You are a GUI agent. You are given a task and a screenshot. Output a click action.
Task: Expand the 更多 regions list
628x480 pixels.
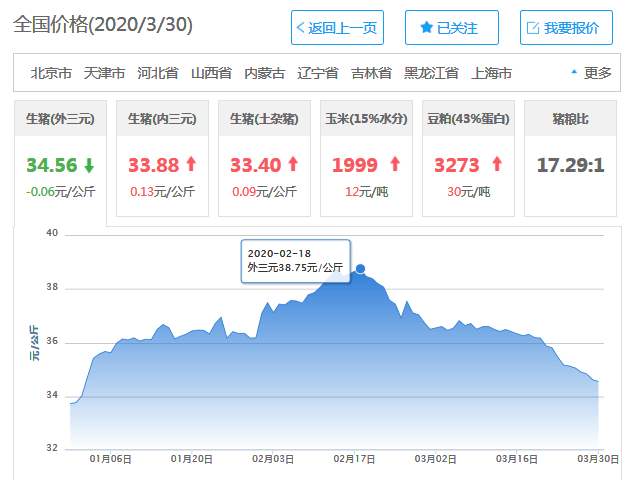coord(591,73)
